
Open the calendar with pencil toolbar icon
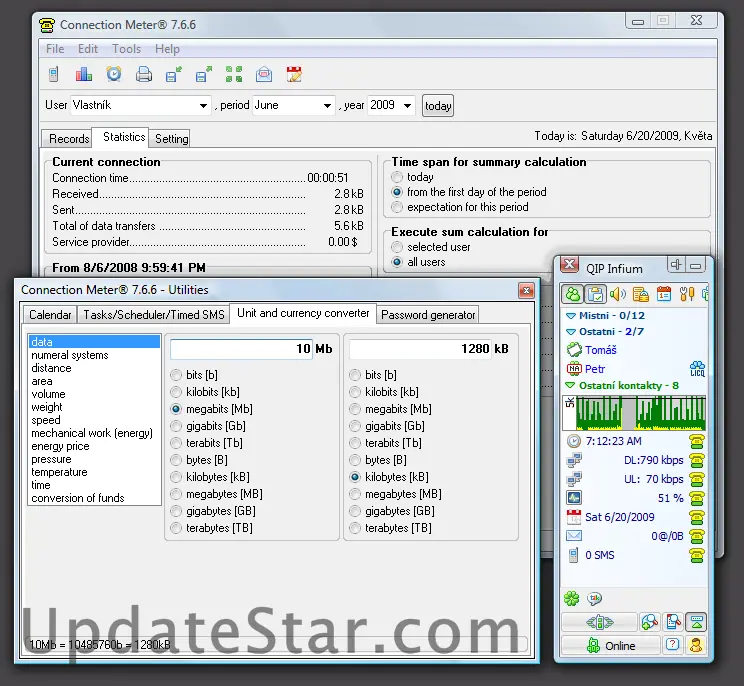[294, 74]
